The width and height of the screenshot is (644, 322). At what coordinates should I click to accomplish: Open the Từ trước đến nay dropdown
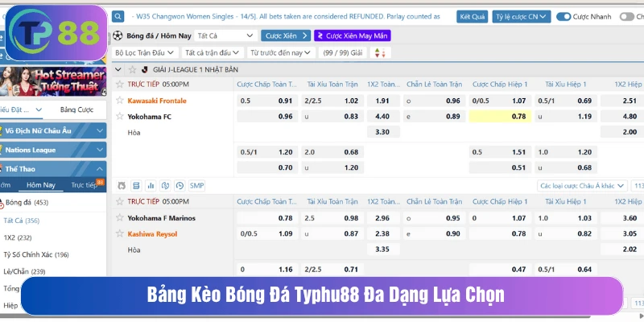pyautogui.click(x=281, y=52)
